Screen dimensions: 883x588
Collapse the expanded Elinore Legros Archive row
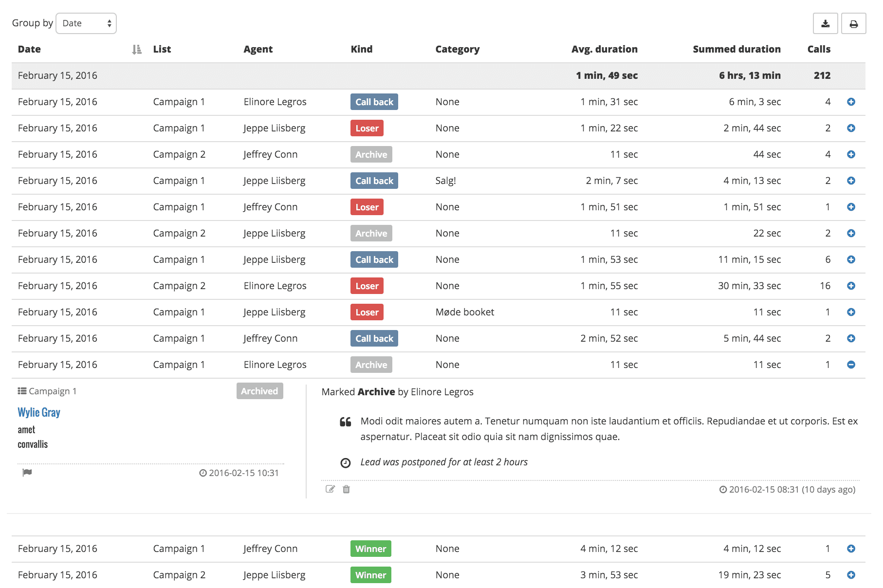coord(851,365)
